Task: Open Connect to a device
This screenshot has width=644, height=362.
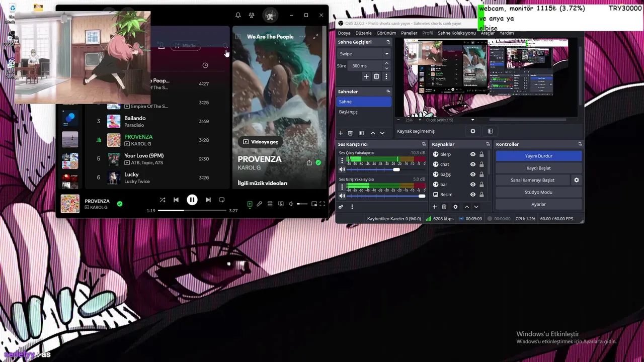Action: pyautogui.click(x=281, y=204)
